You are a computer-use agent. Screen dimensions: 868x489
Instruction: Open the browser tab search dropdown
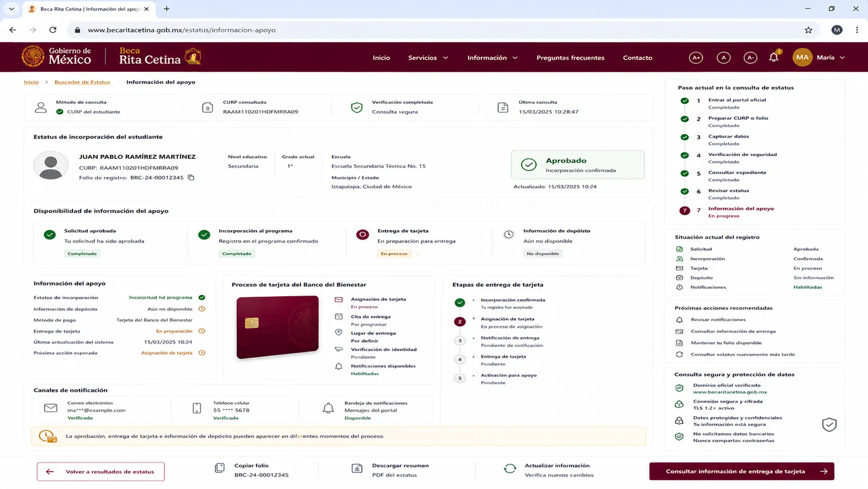pyautogui.click(x=11, y=9)
